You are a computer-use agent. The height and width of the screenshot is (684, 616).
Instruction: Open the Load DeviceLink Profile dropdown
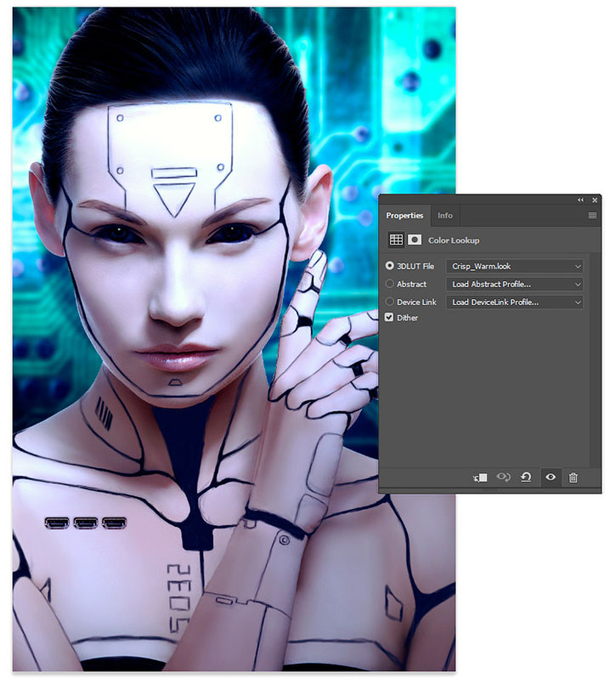point(514,302)
